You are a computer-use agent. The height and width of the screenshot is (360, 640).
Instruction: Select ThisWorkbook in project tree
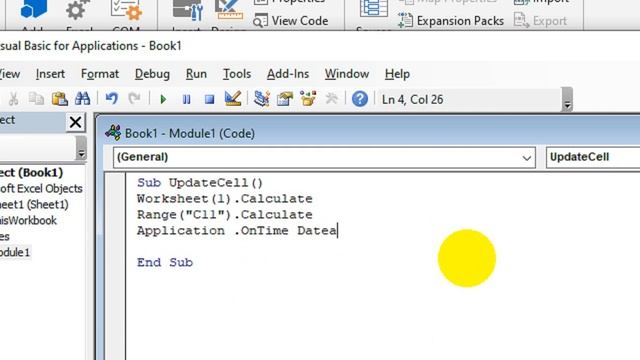28,220
